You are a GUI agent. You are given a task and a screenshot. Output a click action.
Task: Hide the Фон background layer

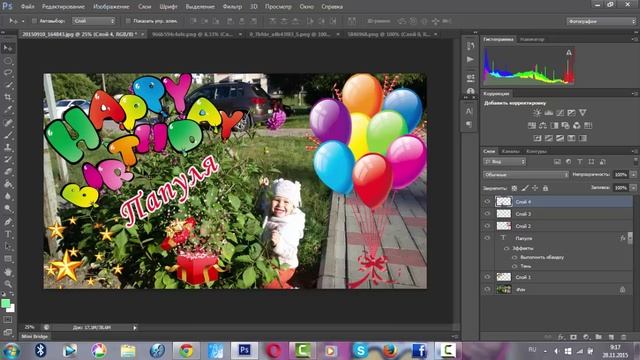[x=487, y=289]
